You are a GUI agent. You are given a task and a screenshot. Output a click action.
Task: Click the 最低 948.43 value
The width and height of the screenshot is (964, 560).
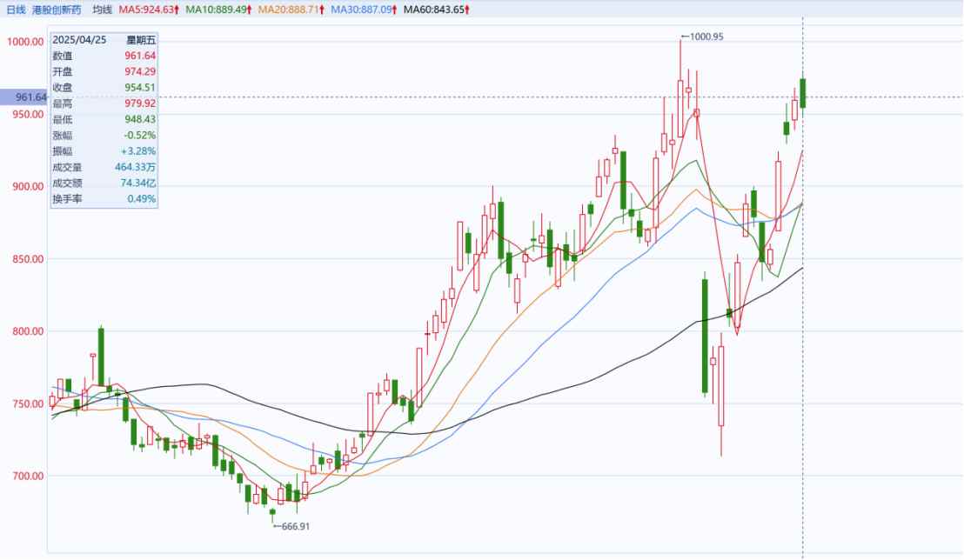point(140,119)
